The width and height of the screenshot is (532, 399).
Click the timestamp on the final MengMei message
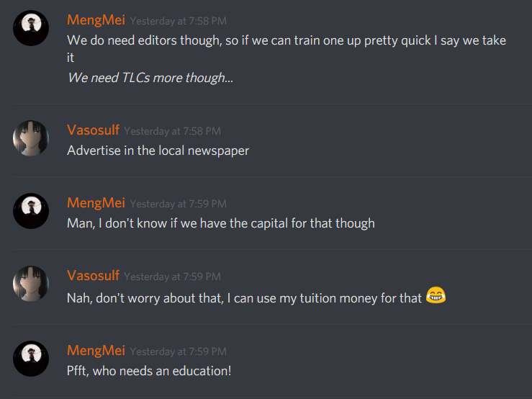(178, 351)
